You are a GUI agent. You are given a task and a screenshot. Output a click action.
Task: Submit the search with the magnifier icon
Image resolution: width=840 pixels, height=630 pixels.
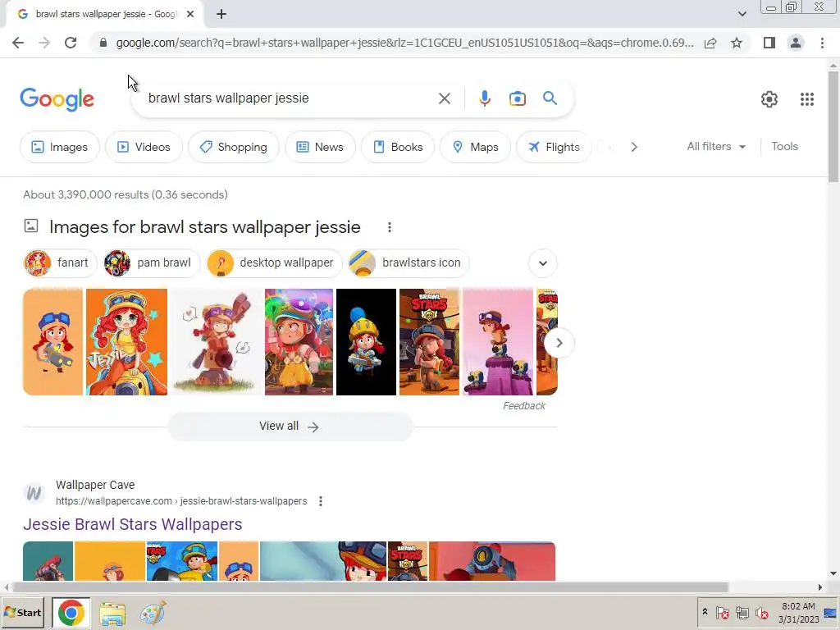tap(550, 98)
